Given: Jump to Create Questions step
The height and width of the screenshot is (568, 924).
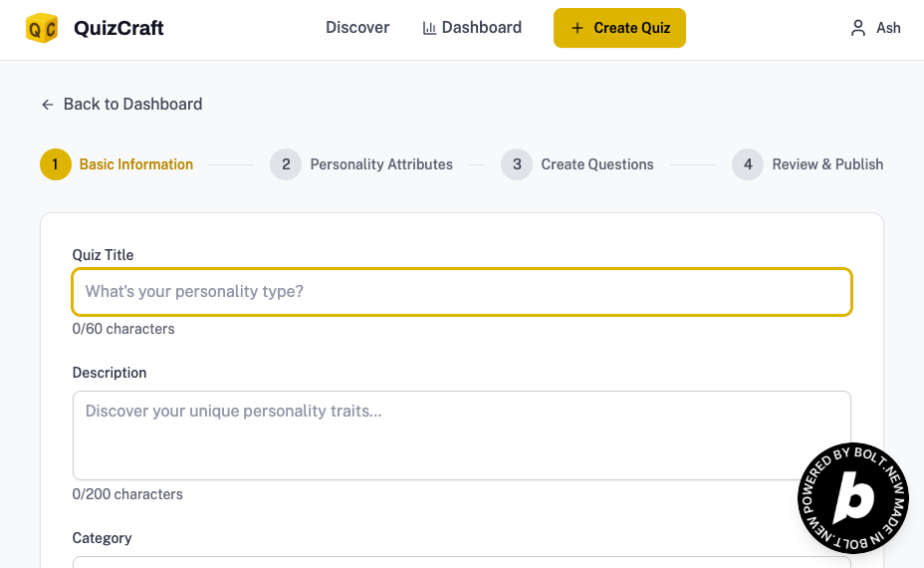Looking at the screenshot, I should click(x=597, y=164).
